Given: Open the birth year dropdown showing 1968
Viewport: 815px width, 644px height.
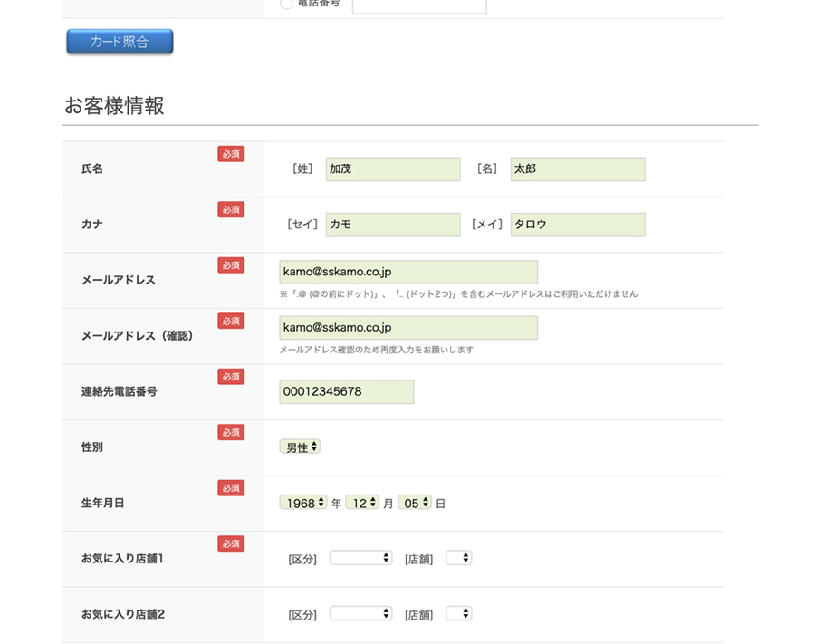Looking at the screenshot, I should pyautogui.click(x=303, y=503).
